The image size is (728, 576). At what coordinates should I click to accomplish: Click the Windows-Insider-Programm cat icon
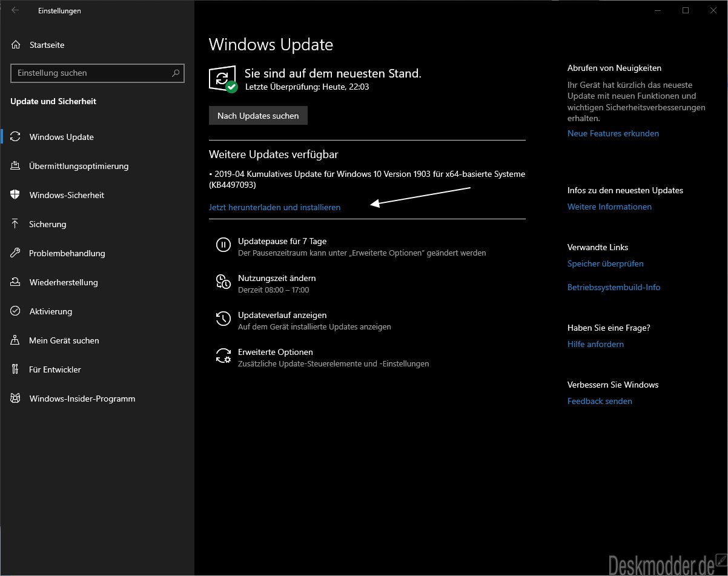pyautogui.click(x=16, y=399)
